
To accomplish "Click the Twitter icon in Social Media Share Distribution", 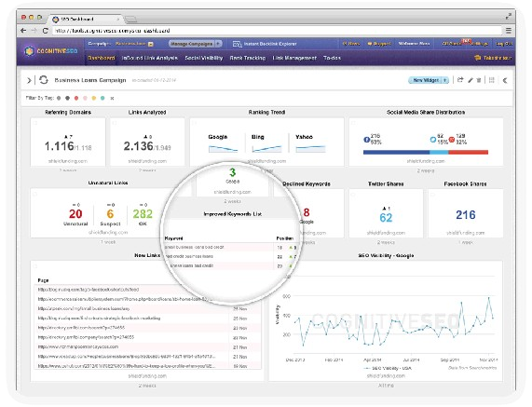I will (x=433, y=140).
